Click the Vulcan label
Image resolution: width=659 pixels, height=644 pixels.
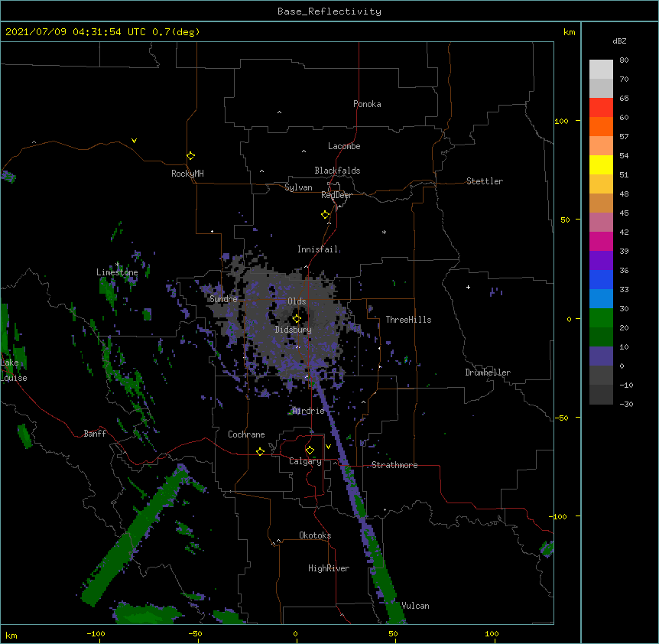(x=415, y=606)
